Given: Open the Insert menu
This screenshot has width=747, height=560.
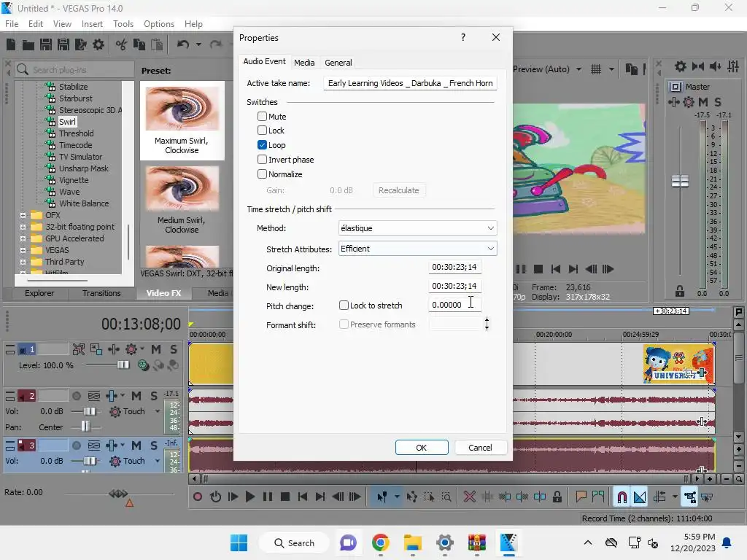Looking at the screenshot, I should pyautogui.click(x=92, y=24).
